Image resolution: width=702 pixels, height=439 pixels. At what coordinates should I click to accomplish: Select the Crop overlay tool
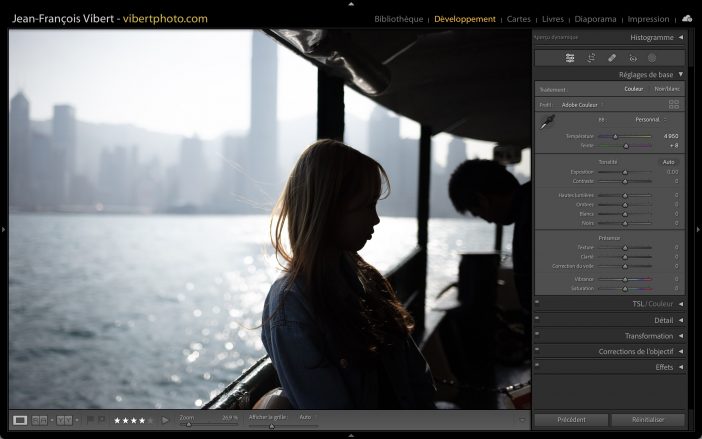pos(591,58)
